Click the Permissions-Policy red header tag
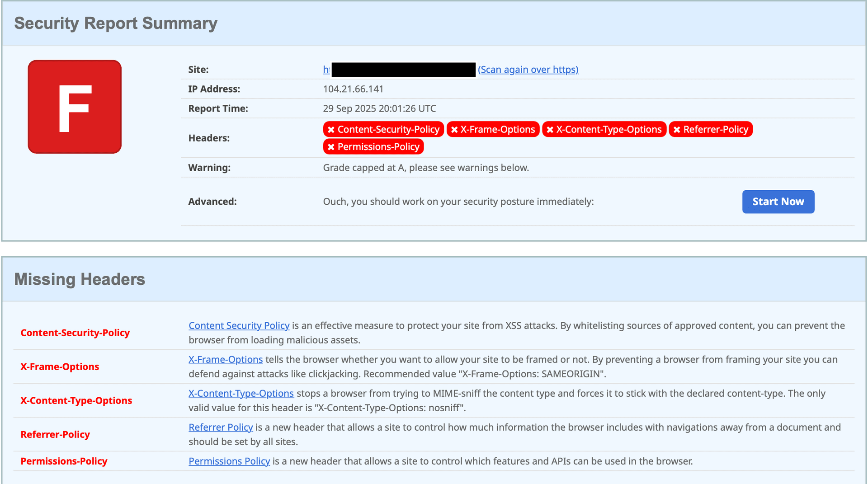Screen dimensions: 868x484 373,147
